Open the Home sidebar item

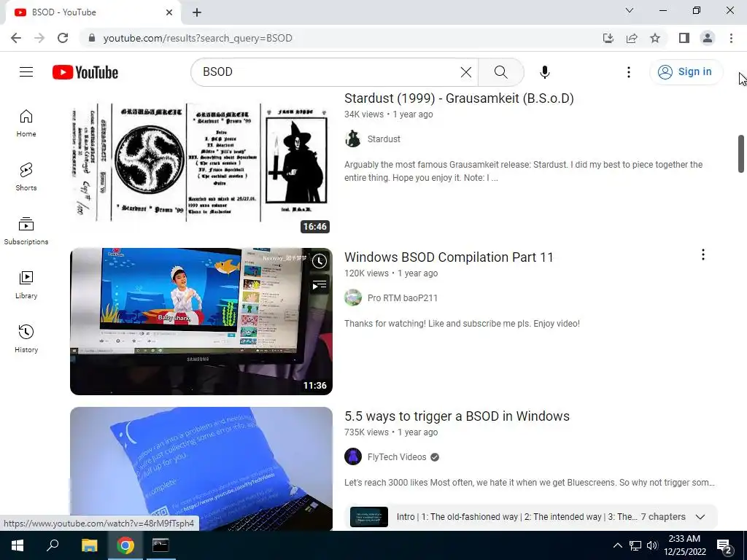26,122
